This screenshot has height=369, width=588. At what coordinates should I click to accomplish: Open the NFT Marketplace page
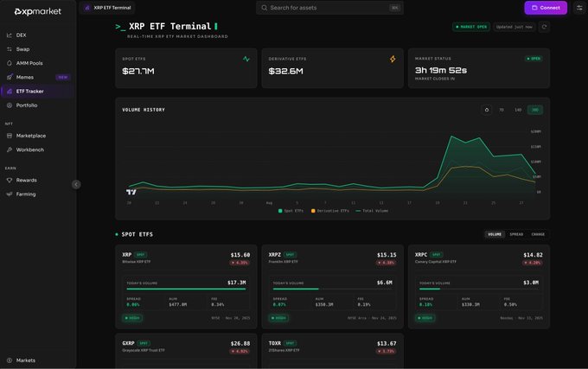click(x=37, y=136)
